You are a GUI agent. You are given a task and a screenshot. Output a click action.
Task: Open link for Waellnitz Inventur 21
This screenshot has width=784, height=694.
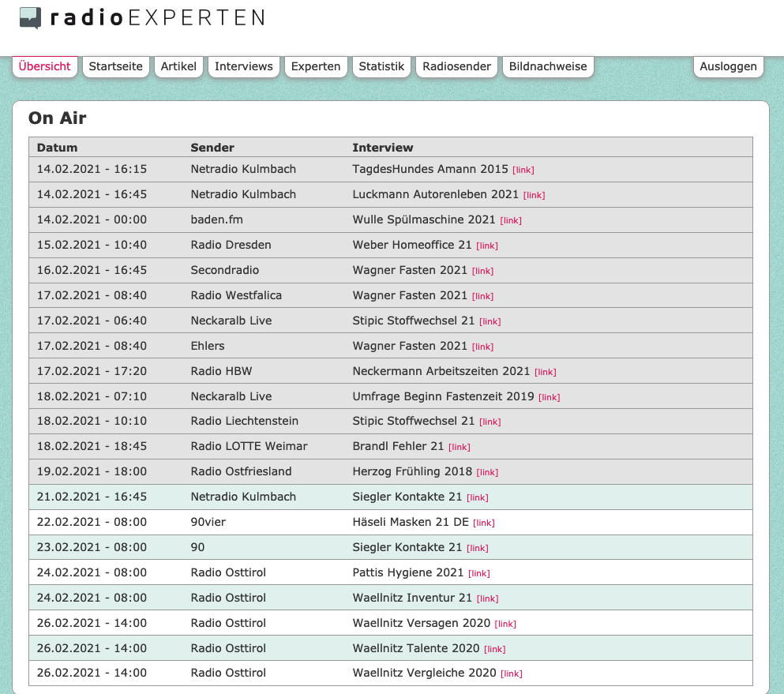click(487, 598)
